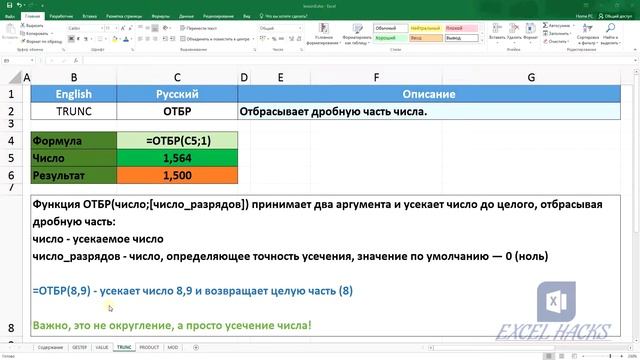Open the font size dropdown
Image resolution: width=640 pixels, height=360 pixels.
[x=116, y=28]
